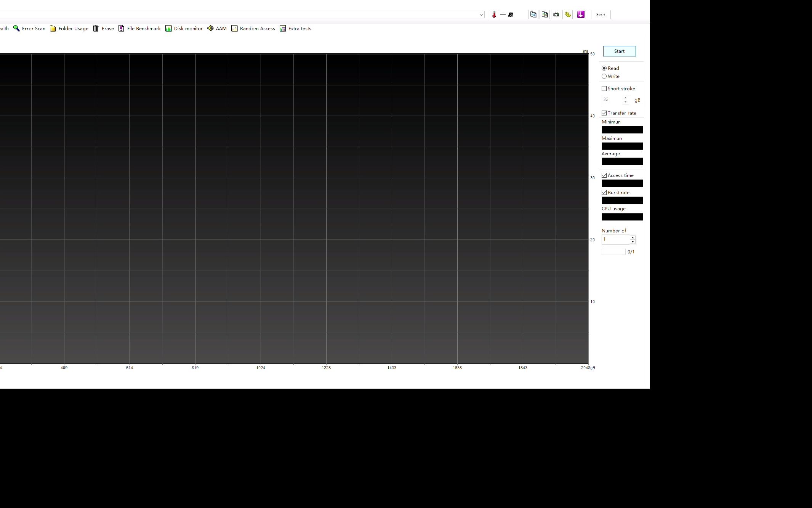Increment the Number of passes spinner
812x508 pixels.
(633, 238)
